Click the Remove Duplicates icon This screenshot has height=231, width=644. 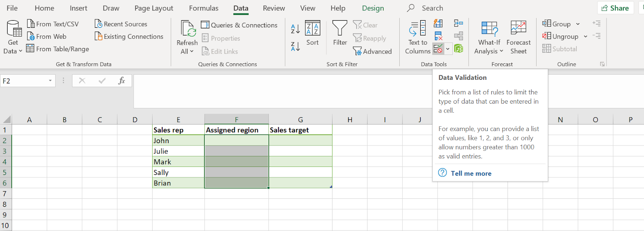click(x=438, y=36)
